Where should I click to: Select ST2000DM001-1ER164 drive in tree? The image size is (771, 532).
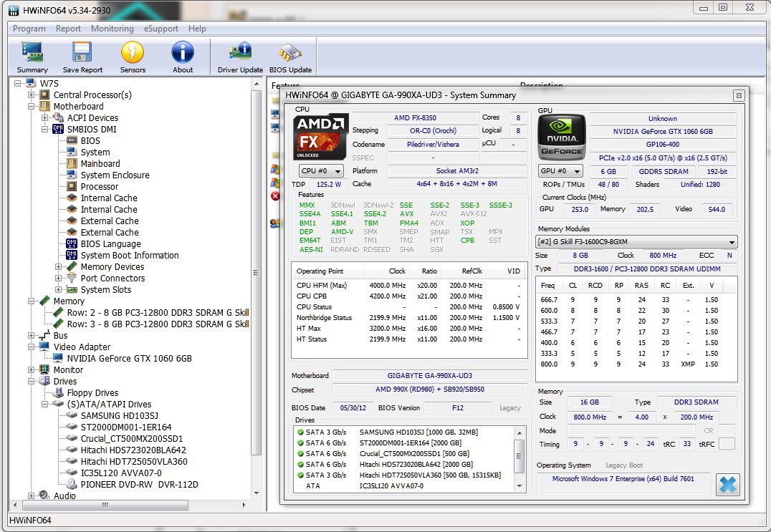[126, 427]
